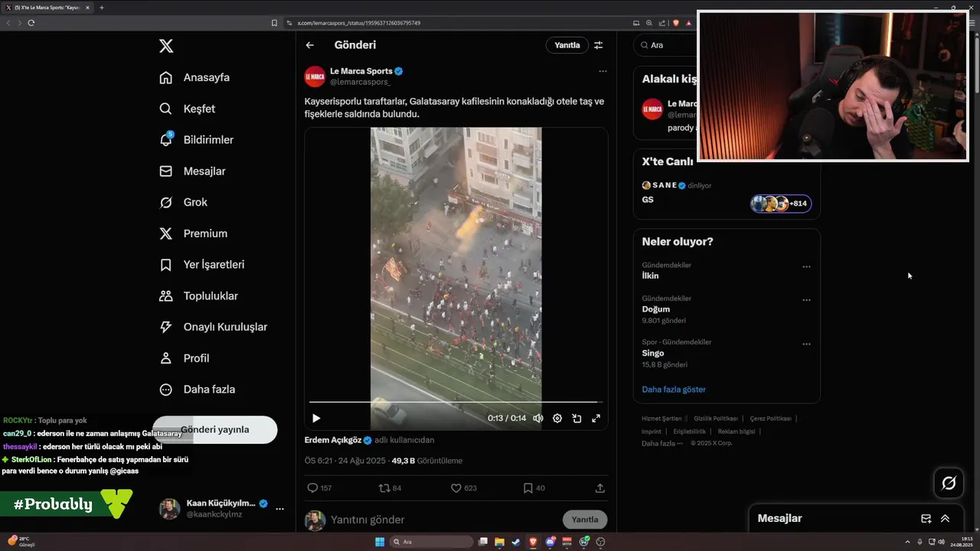Open reply filter settings icon
This screenshot has height=551, width=980.
pyautogui.click(x=599, y=45)
